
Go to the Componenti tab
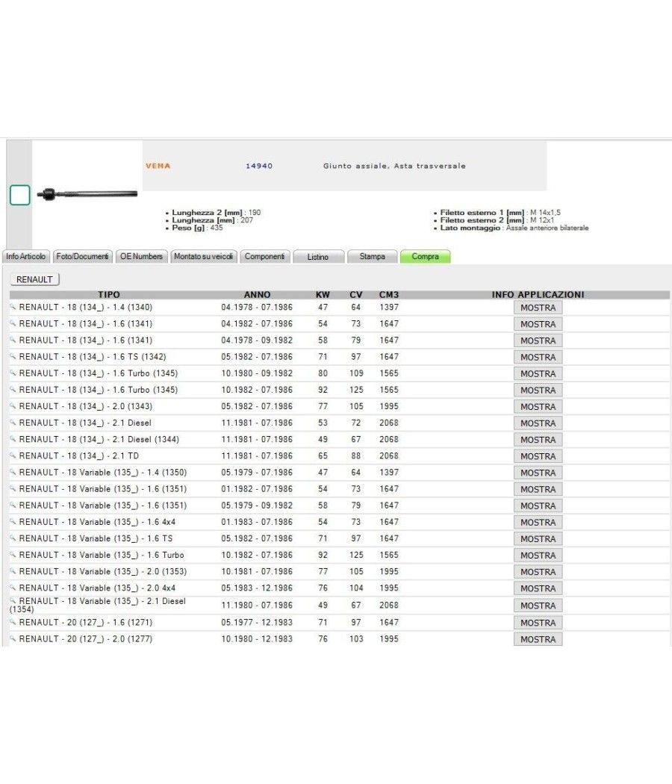(264, 257)
